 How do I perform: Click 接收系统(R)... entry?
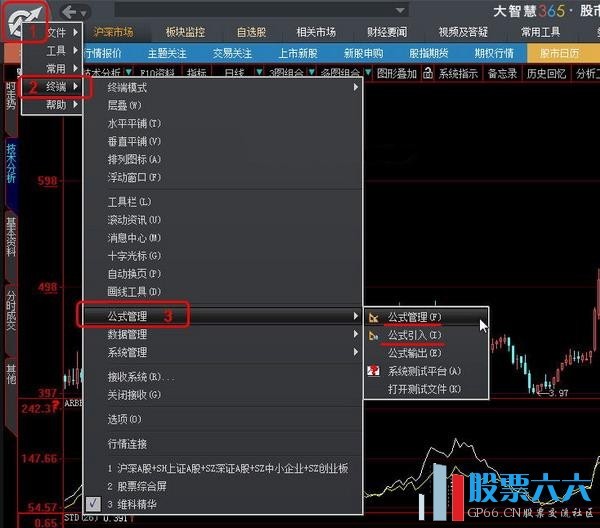pos(140,377)
